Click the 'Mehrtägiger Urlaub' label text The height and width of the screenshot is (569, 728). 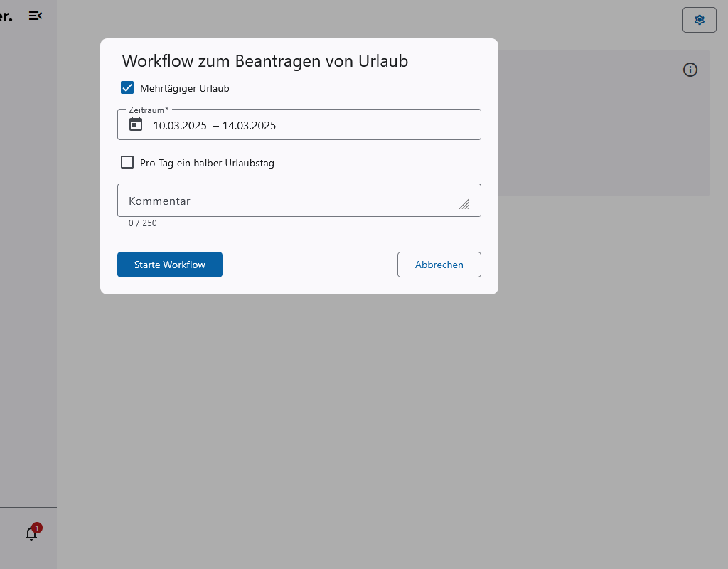[x=184, y=89]
